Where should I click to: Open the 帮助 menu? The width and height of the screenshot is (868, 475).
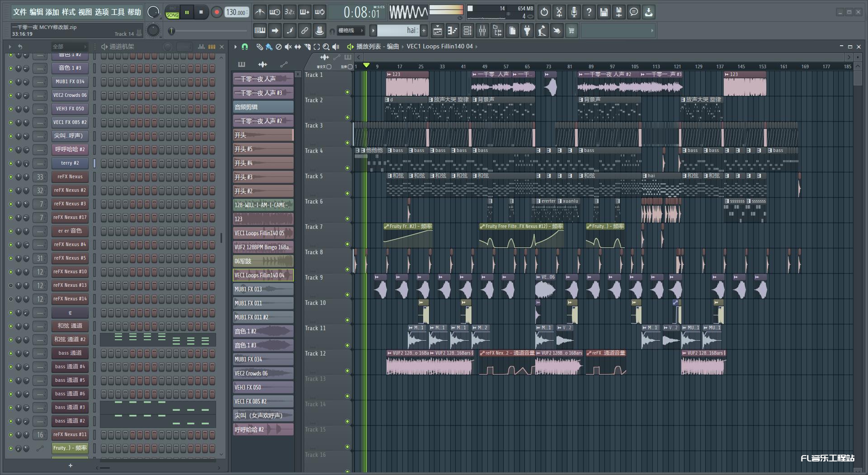pos(134,12)
